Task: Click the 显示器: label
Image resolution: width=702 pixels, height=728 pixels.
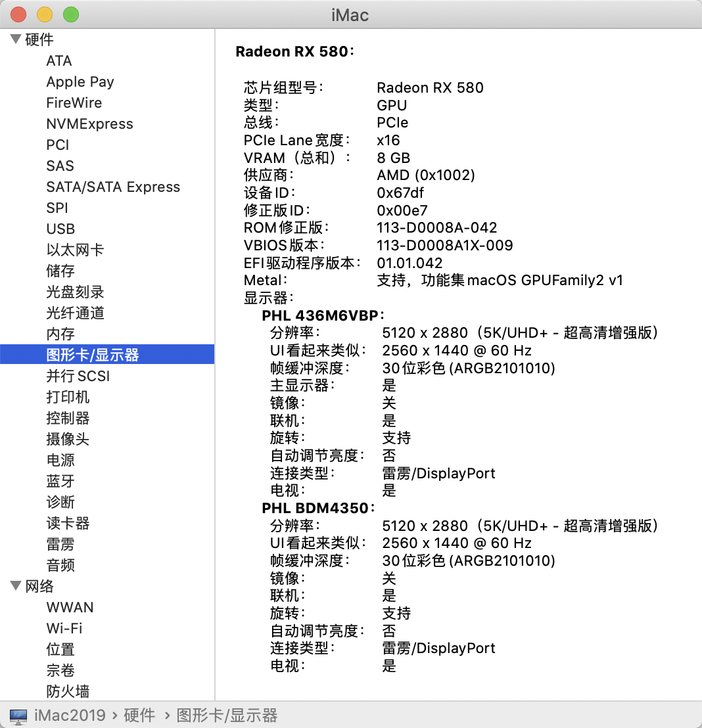Action: [269, 298]
